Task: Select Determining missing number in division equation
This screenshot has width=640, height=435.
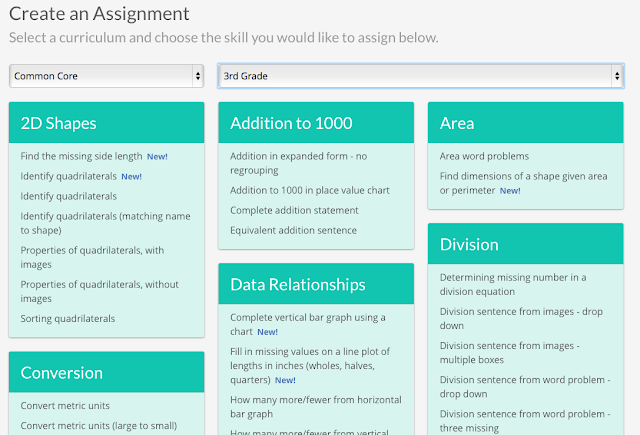Action: pos(513,284)
